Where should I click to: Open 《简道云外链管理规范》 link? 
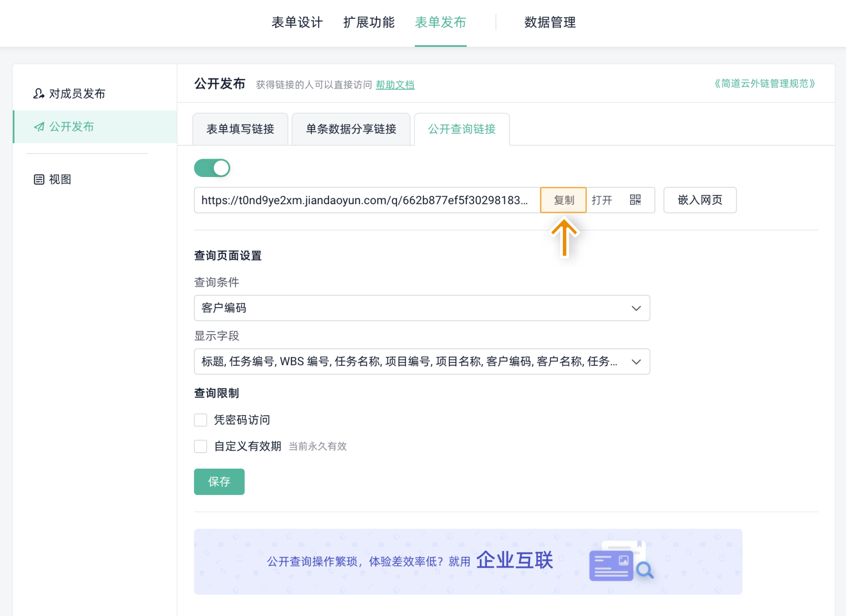tap(765, 84)
